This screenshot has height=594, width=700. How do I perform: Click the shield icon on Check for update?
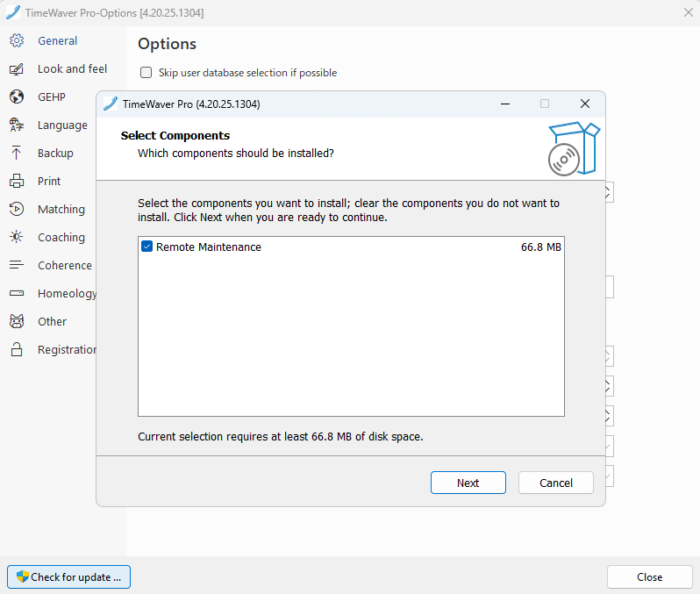(22, 576)
